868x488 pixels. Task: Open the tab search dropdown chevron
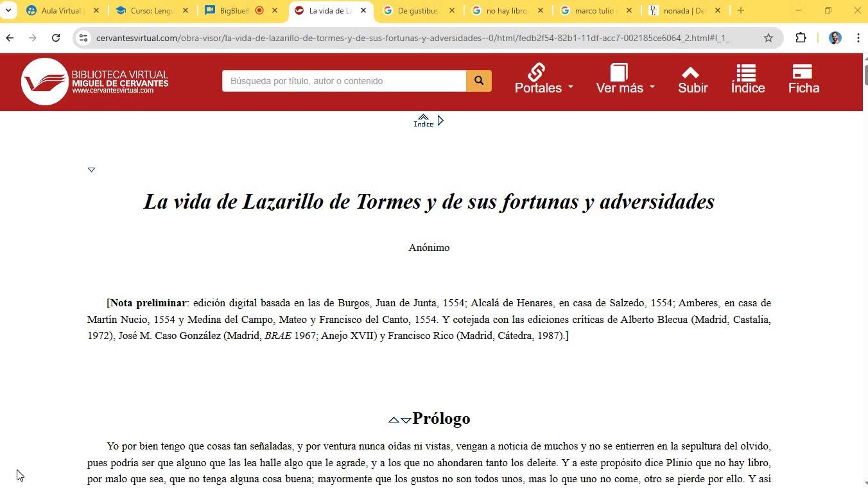pyautogui.click(x=8, y=10)
